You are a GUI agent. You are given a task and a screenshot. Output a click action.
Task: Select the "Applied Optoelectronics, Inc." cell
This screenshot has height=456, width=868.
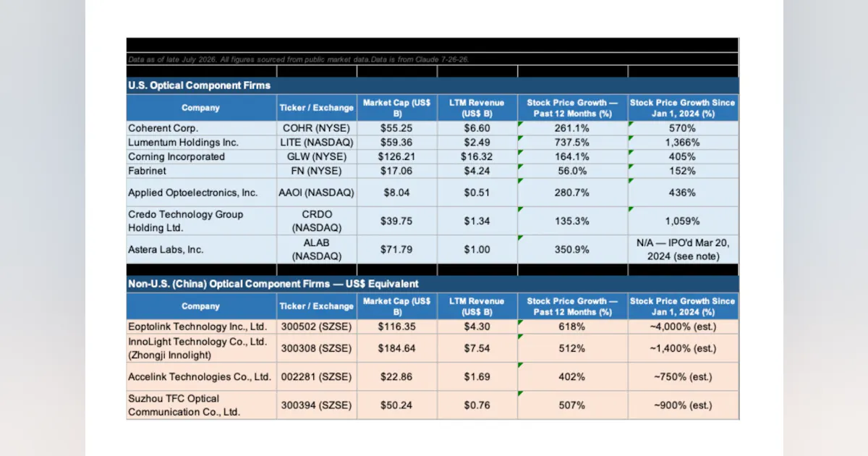201,193
